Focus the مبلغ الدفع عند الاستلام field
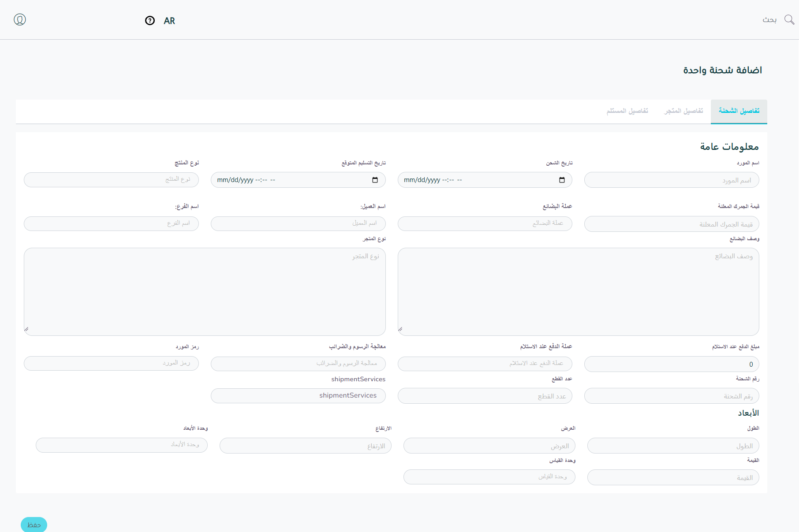 tap(671, 364)
